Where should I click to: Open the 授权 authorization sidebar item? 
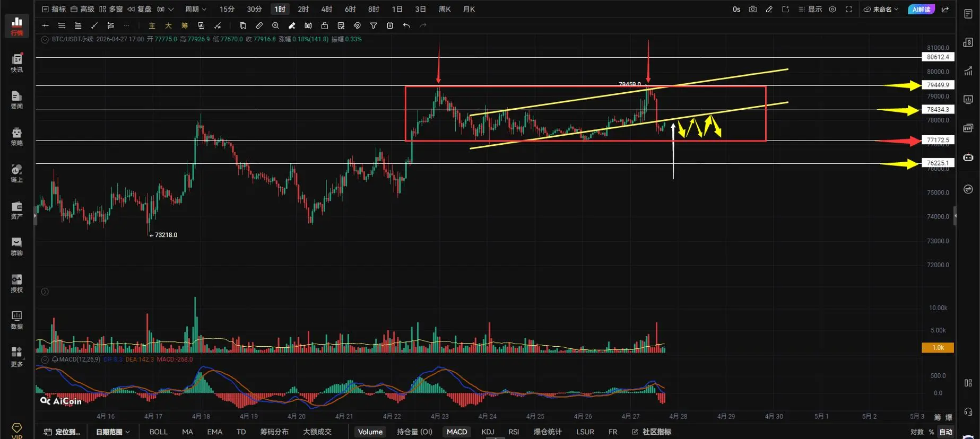point(16,283)
